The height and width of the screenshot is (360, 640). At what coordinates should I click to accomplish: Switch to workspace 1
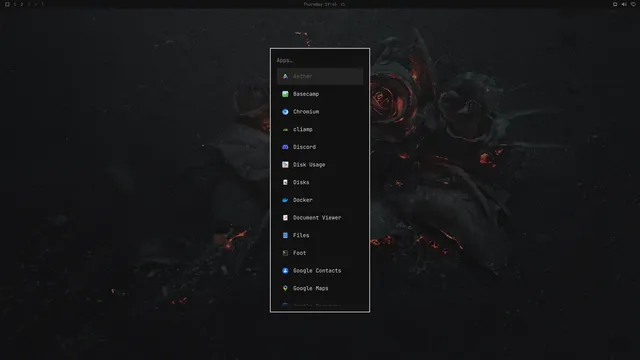click(15, 4)
